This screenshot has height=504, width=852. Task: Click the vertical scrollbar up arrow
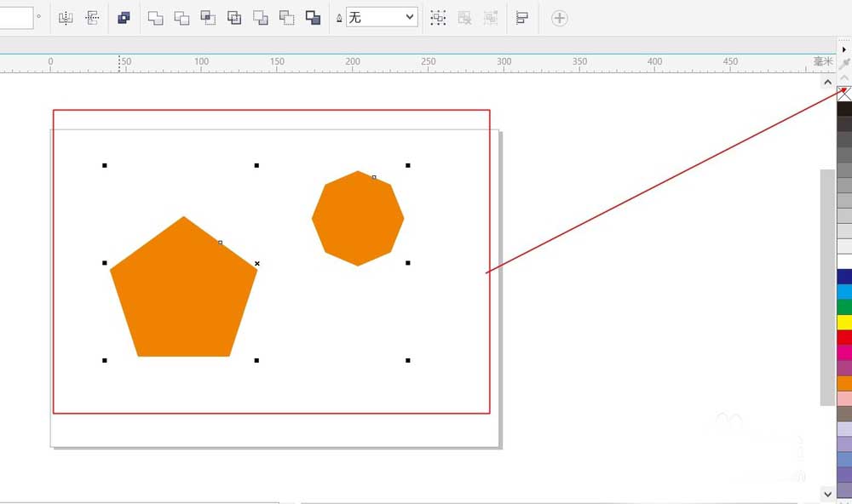pos(827,82)
